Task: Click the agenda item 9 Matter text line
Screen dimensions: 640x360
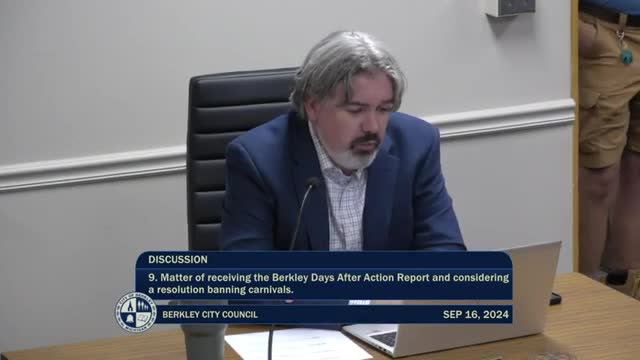Action: (329, 278)
